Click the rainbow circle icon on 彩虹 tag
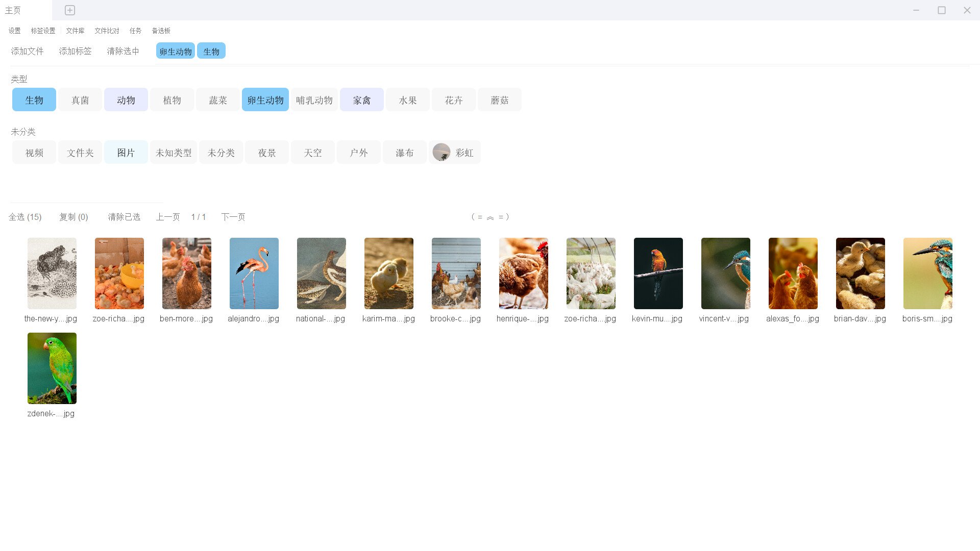 click(442, 152)
